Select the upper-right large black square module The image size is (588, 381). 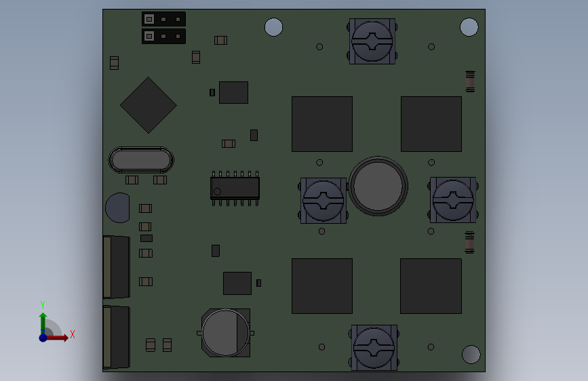431,124
